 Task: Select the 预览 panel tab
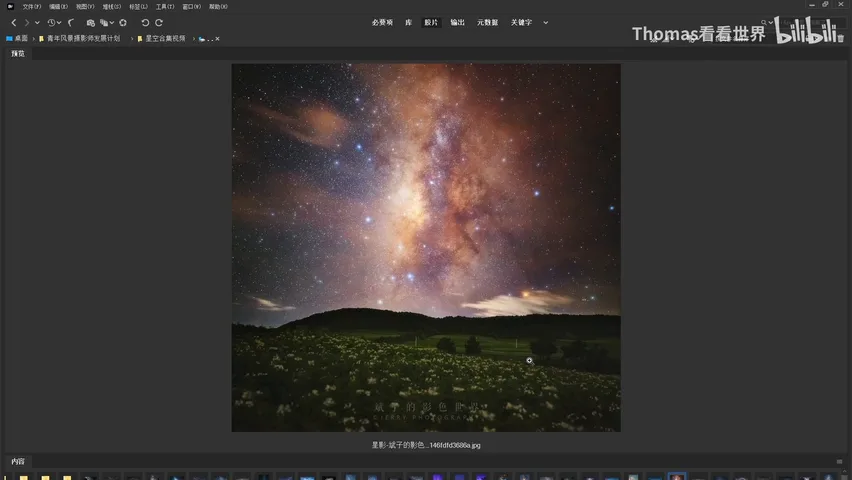(18, 54)
